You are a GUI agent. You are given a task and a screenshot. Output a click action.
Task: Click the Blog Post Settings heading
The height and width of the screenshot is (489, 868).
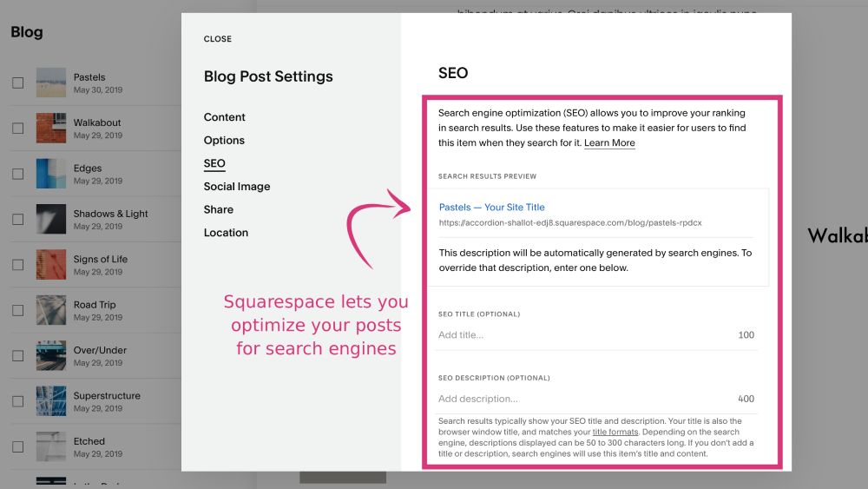tap(268, 76)
